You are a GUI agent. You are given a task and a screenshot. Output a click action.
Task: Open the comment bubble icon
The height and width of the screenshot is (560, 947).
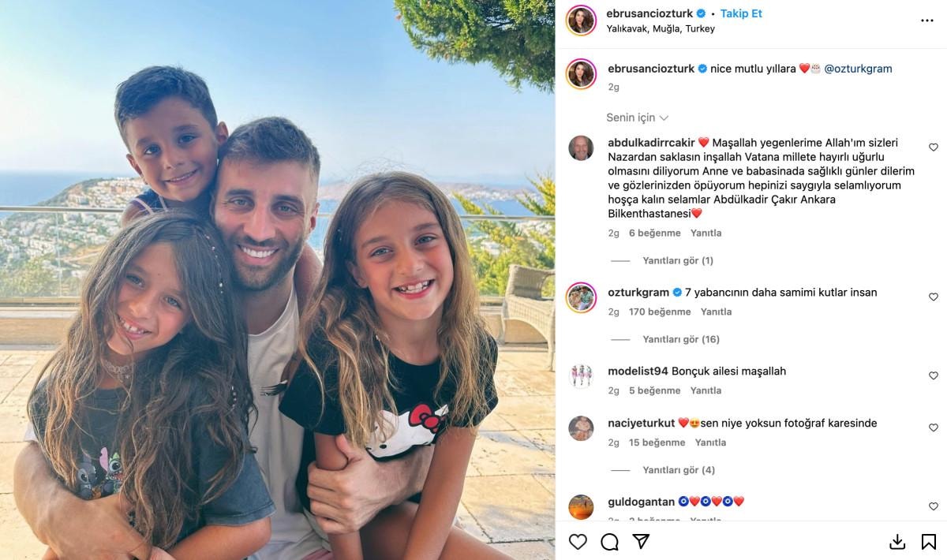609,542
